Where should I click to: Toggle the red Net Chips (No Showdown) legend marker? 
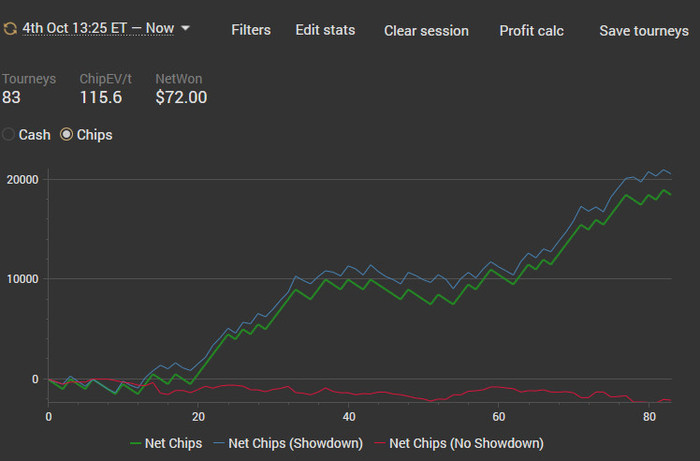click(x=380, y=443)
